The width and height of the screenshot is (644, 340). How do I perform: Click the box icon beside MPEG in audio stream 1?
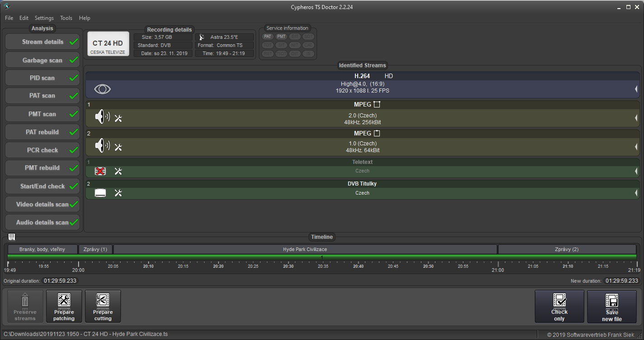(377, 104)
